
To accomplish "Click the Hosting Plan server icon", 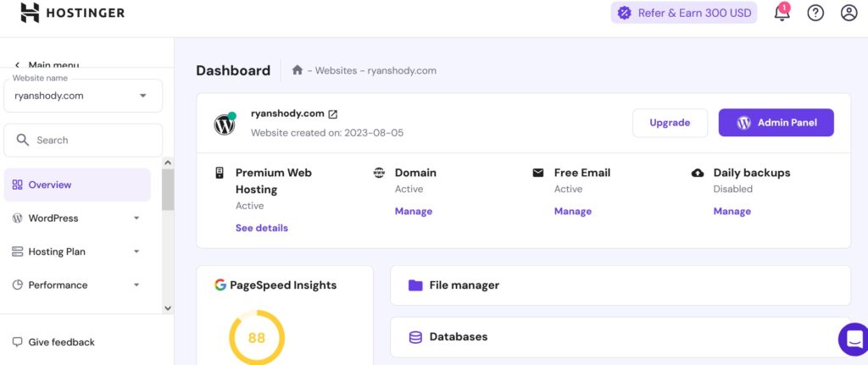I will tap(17, 252).
